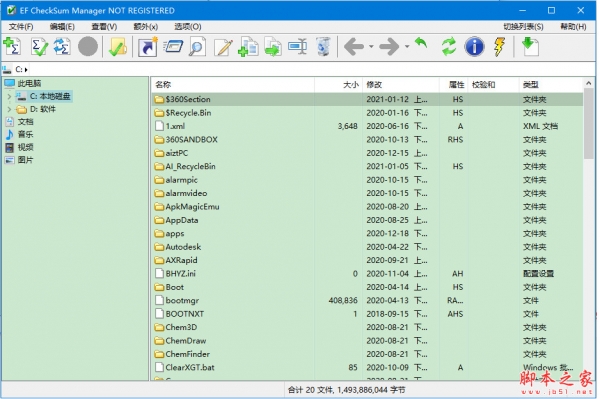This screenshot has width=600, height=399.
Task: Expand the D: 软件 tree node
Action: 9,109
